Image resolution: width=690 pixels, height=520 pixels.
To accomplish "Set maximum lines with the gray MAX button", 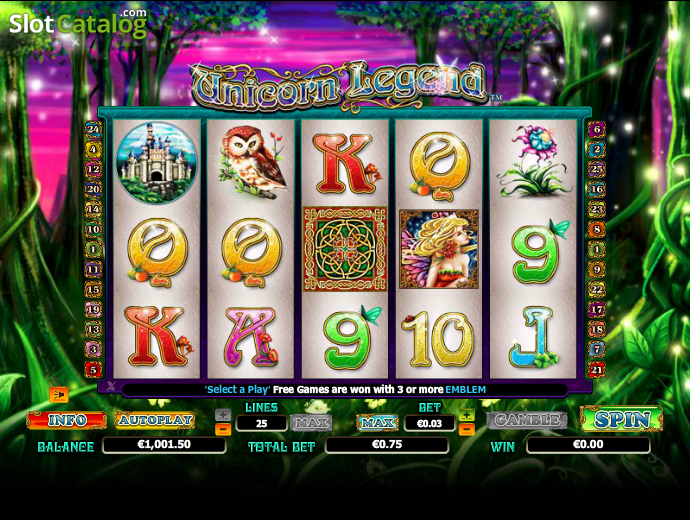I will point(312,423).
